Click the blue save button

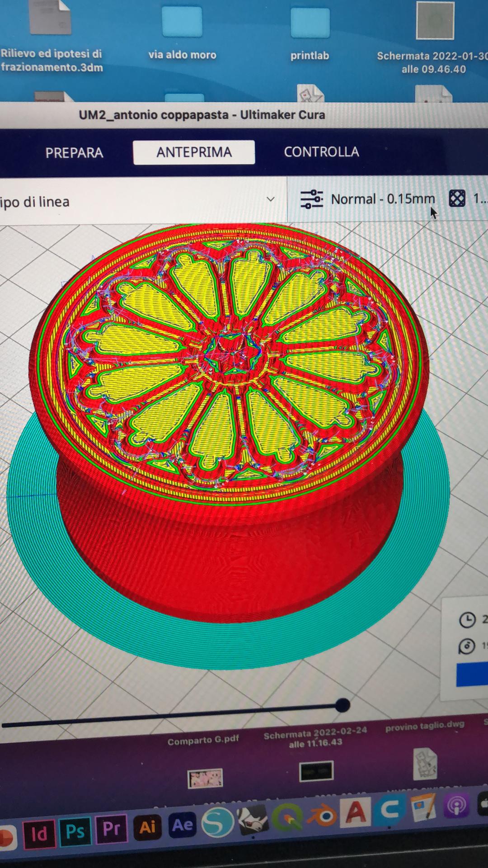click(x=473, y=675)
